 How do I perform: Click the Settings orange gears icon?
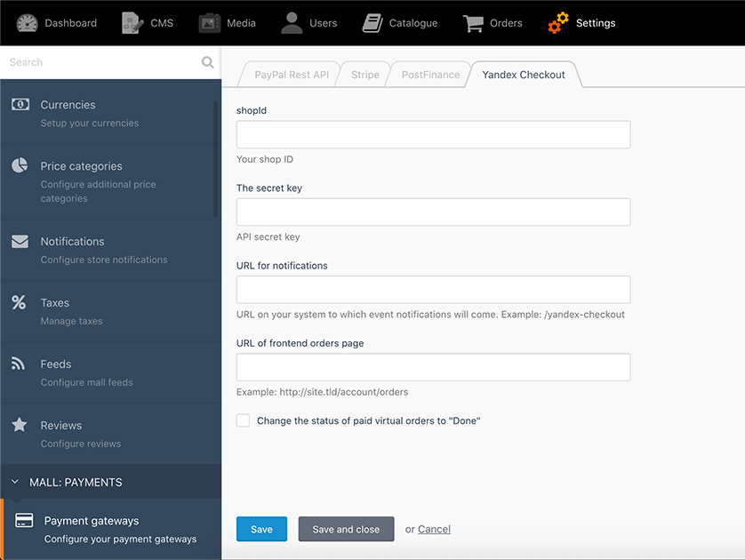click(558, 23)
